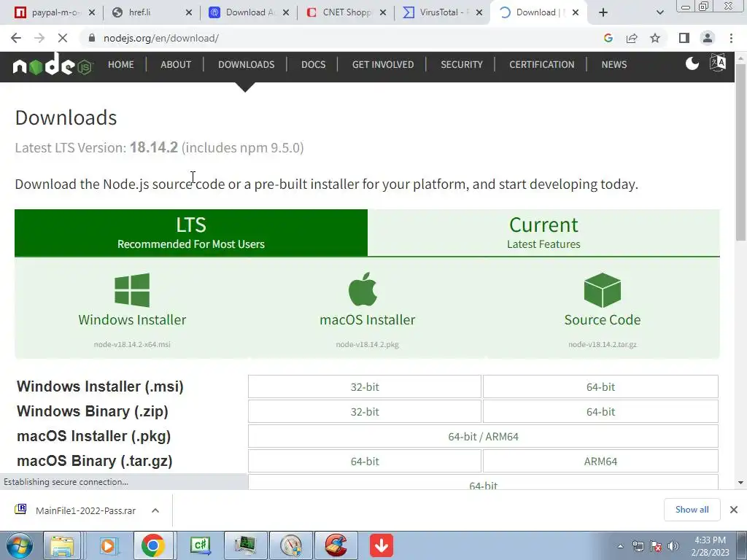747x560 pixels.
Task: Click the Source Code text link
Action: (602, 319)
